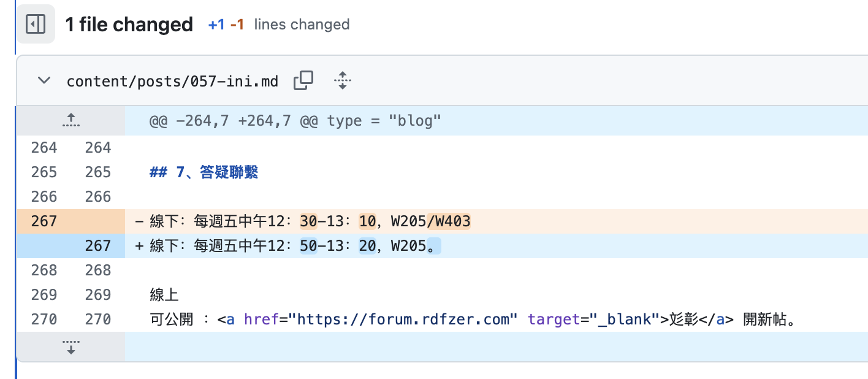Open the content/posts/057-ini.md file link
Image resolution: width=868 pixels, height=379 pixels.
tap(172, 81)
